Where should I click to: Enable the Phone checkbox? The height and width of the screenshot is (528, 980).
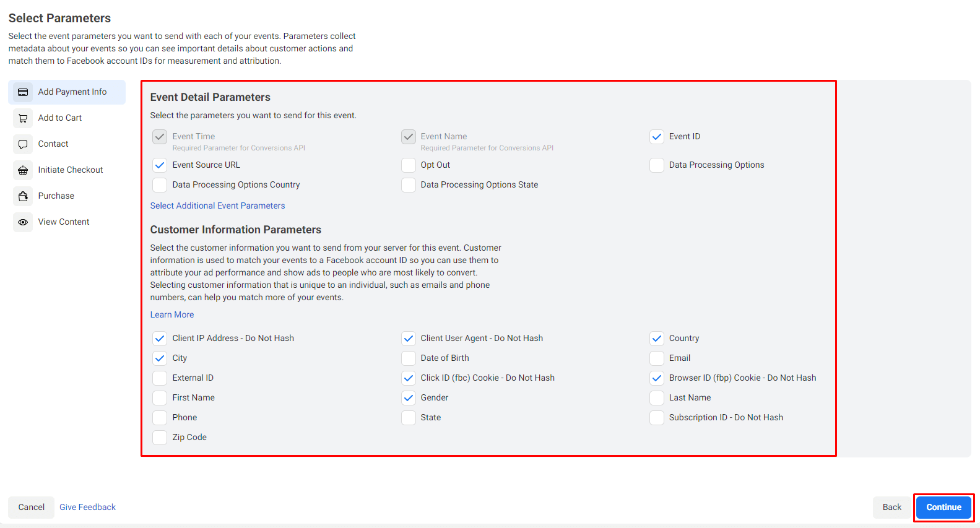pos(160,418)
